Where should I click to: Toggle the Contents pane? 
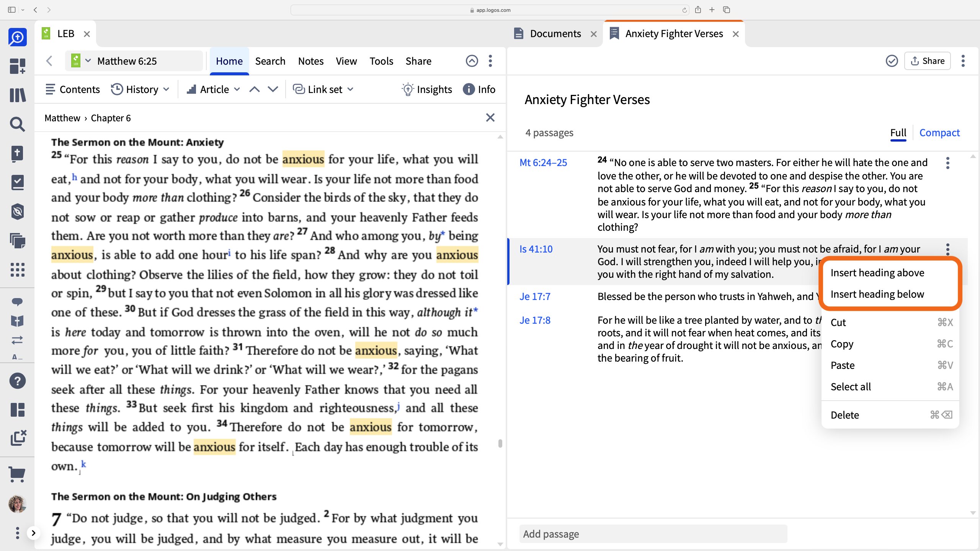72,89
